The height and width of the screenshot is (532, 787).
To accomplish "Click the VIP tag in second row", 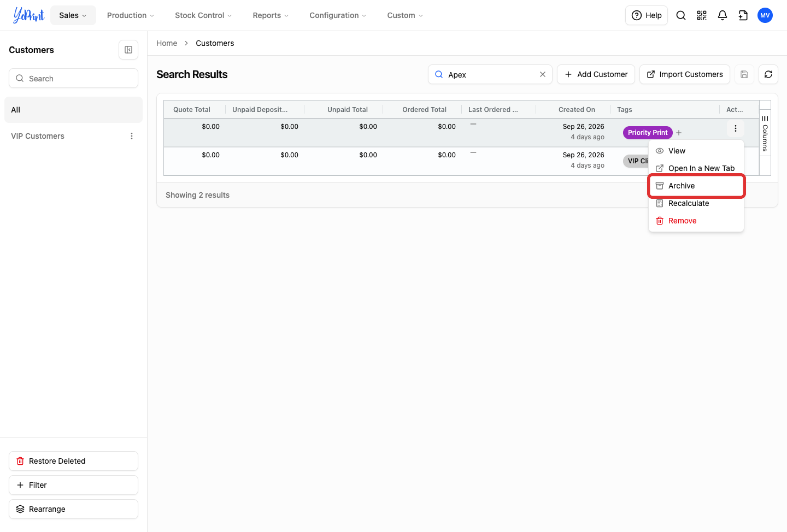I will click(x=636, y=161).
